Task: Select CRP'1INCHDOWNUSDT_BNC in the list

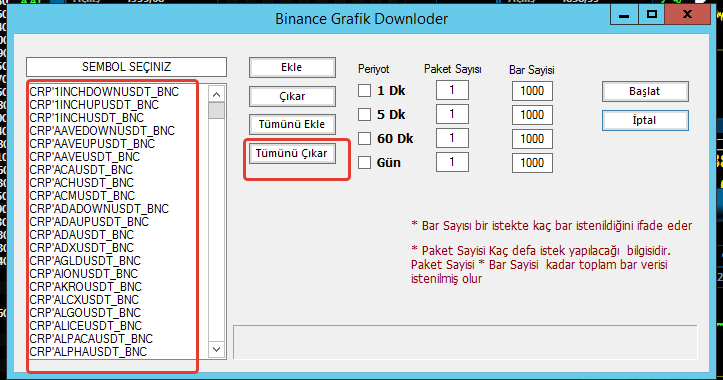Action: [104, 92]
